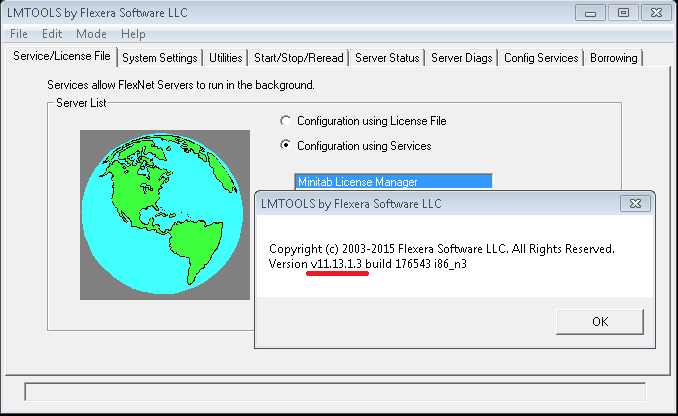This screenshot has width=678, height=416.
Task: Click the globe image
Action: tap(165, 215)
